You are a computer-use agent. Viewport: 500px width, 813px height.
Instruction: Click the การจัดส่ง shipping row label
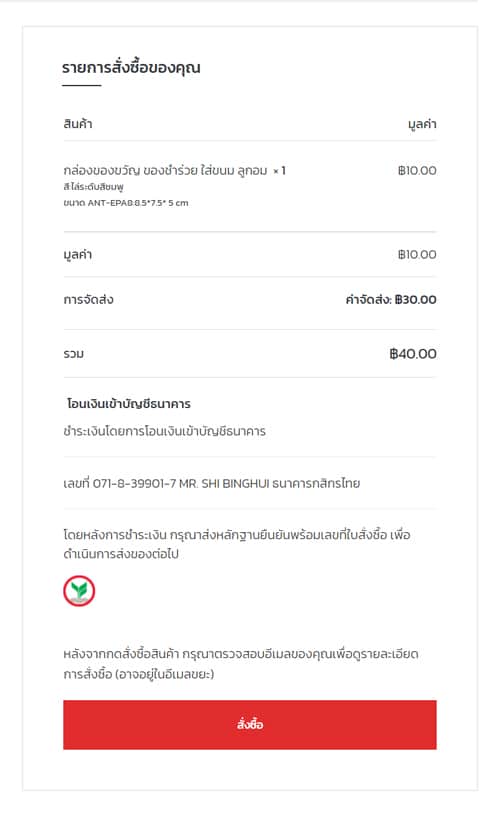pyautogui.click(x=88, y=299)
